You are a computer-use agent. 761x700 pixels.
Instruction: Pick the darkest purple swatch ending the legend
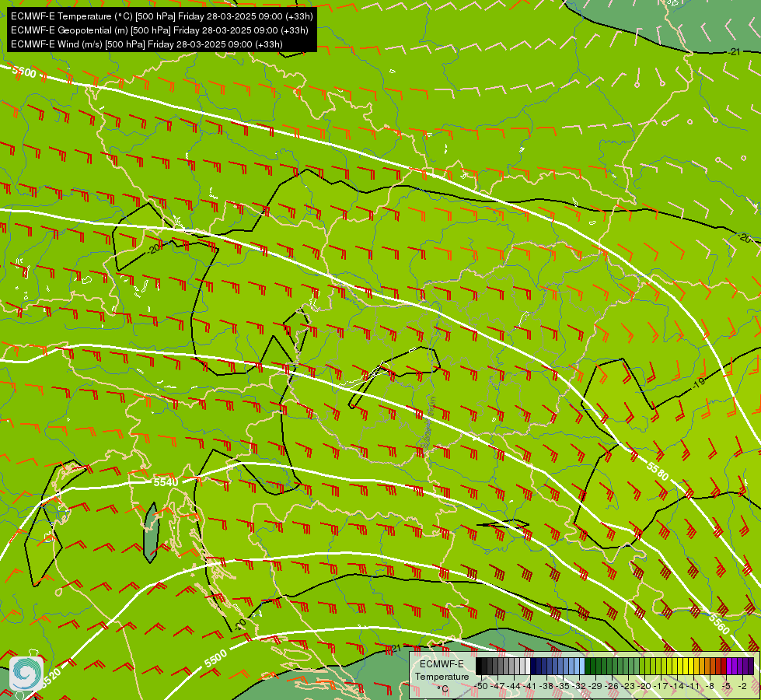pos(751,666)
